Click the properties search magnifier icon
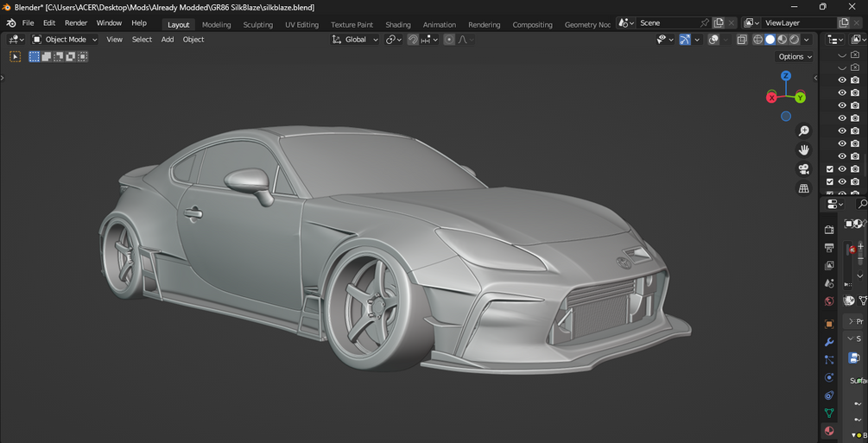This screenshot has width=868, height=443. click(862, 205)
